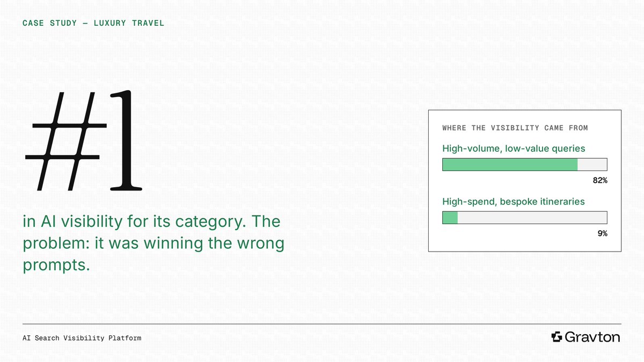644x362 pixels.
Task: Click the footer divider line
Action: point(322,324)
